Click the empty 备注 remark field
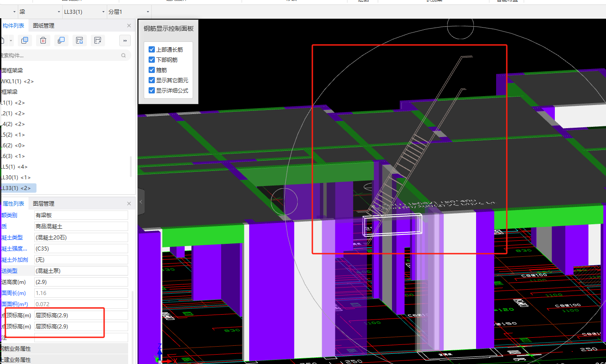606x364 pixels. [x=81, y=338]
